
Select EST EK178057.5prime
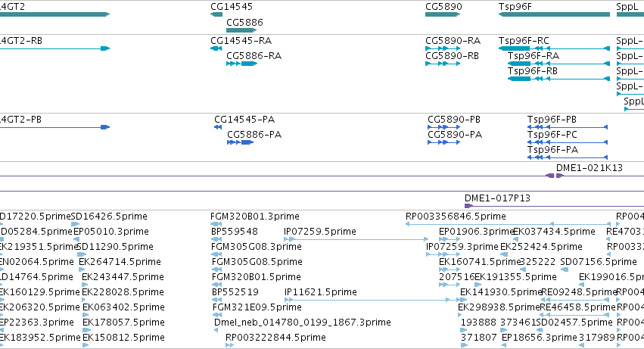tap(123, 323)
